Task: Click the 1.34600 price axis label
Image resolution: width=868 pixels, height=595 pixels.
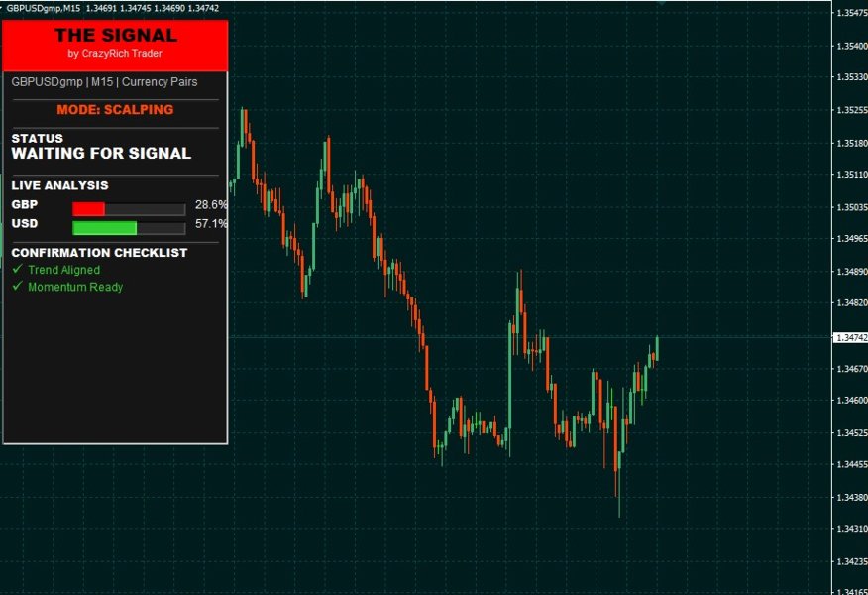Action: [x=852, y=400]
